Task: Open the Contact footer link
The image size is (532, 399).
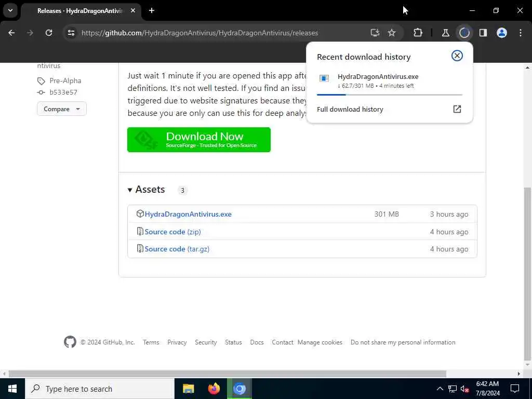Action: coord(282,342)
